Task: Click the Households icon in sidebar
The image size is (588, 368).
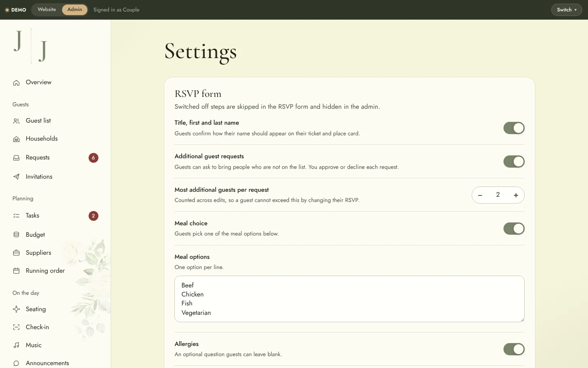Action: click(16, 139)
